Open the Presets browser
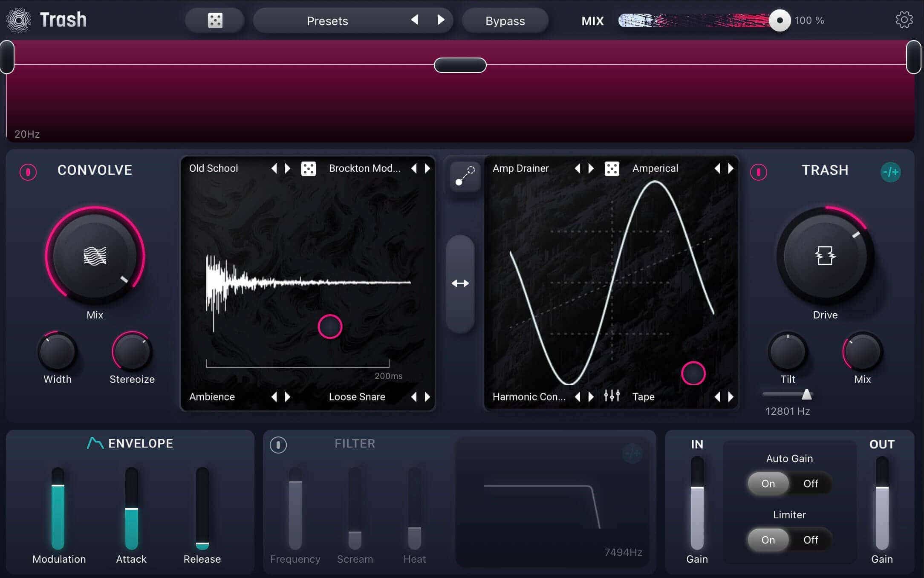924x578 pixels. [327, 20]
